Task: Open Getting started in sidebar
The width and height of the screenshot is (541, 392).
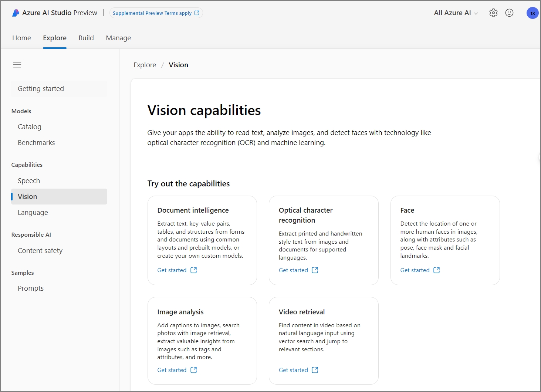Action: (59, 89)
